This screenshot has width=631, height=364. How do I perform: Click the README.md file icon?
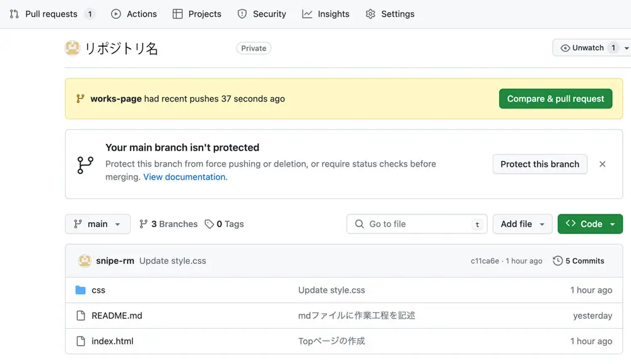coord(80,315)
